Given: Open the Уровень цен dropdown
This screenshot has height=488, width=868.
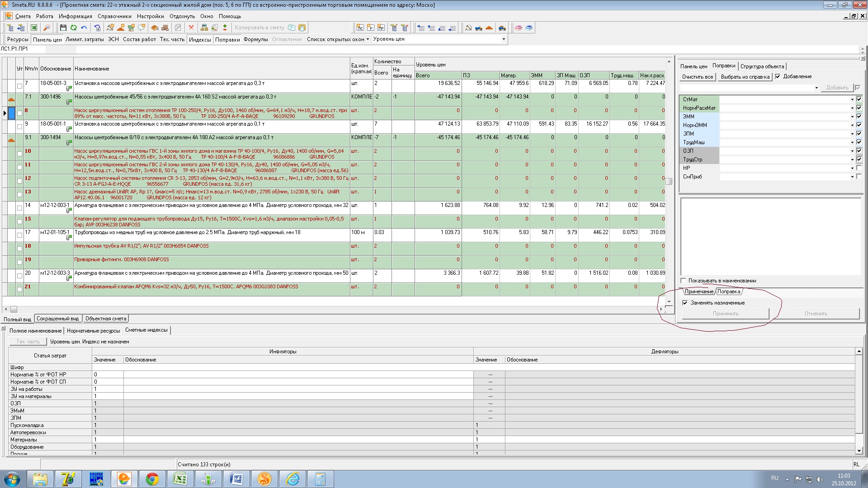Looking at the screenshot, I should [504, 39].
